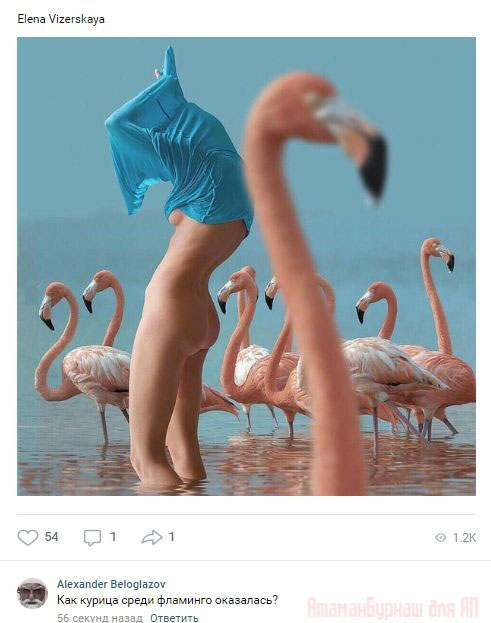Viewport: 491px width, 623px height.
Task: Open comments via speech bubble icon
Action: pyautogui.click(x=92, y=538)
